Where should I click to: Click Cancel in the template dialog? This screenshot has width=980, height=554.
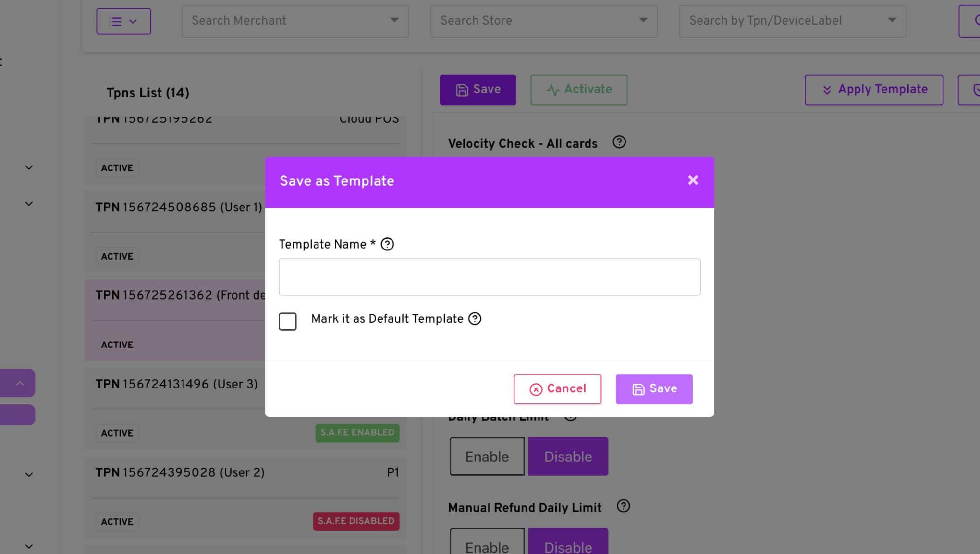pyautogui.click(x=557, y=389)
